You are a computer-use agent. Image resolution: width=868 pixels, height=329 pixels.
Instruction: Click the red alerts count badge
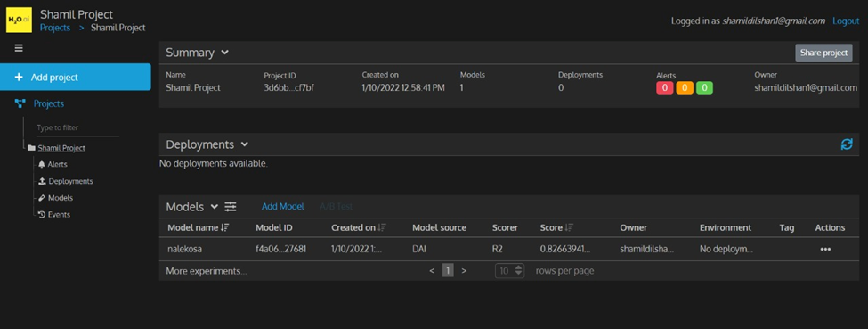(x=664, y=87)
